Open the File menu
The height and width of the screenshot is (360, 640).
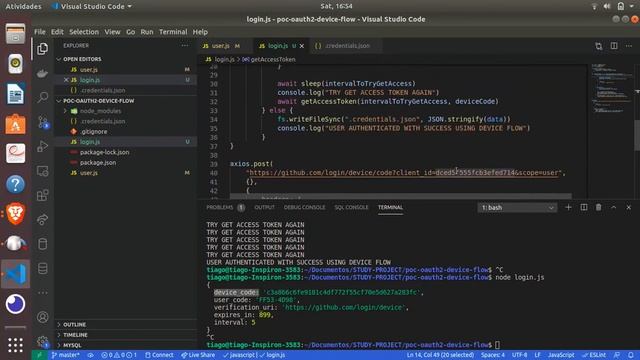point(40,32)
